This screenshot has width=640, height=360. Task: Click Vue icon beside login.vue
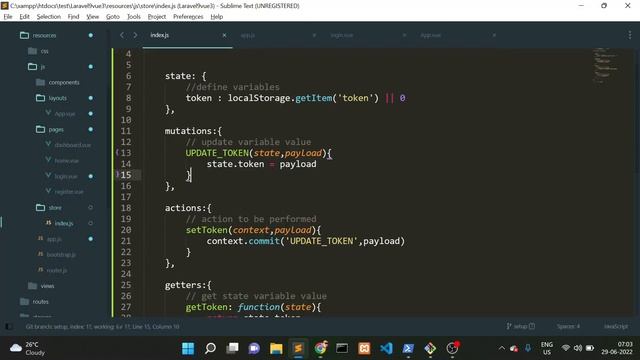point(48,176)
